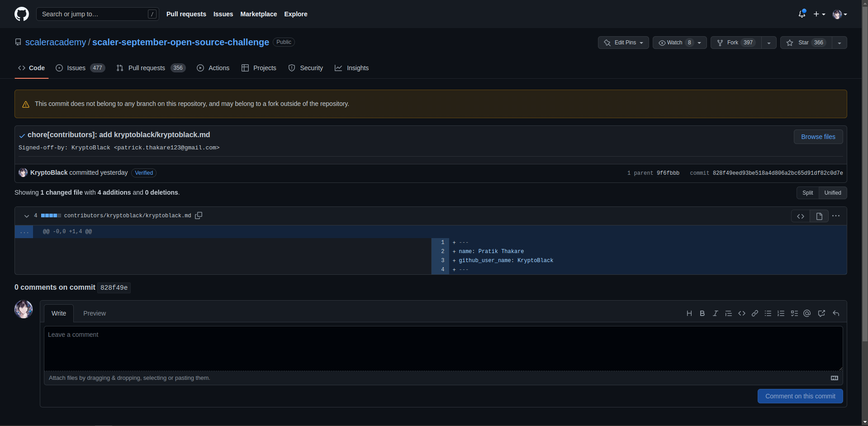Insert a heading in the comment
Screen dimensions: 868x426
(689, 313)
